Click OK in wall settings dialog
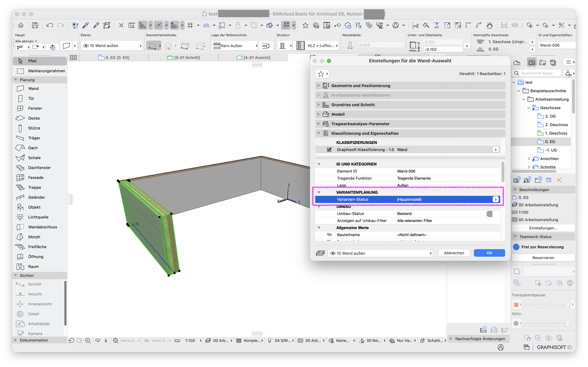 pos(489,253)
